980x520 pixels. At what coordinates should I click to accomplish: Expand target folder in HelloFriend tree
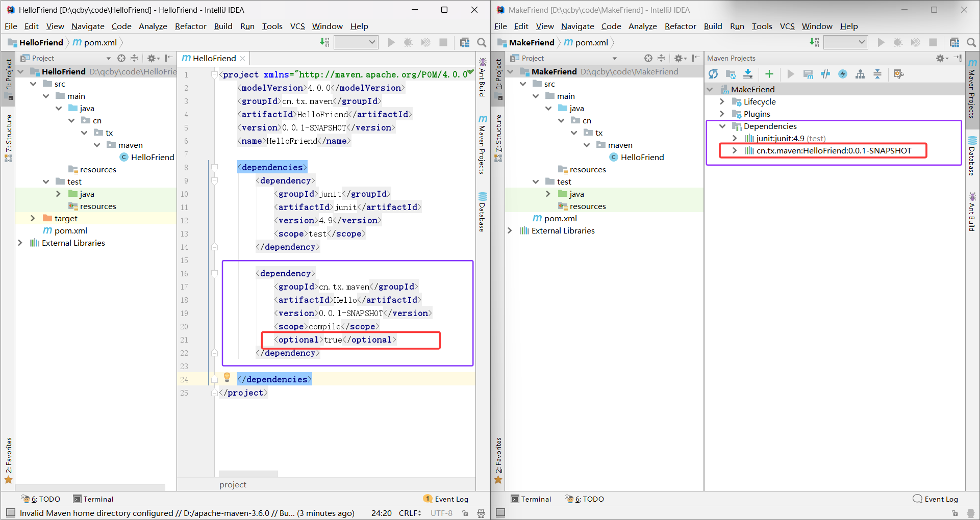(33, 218)
